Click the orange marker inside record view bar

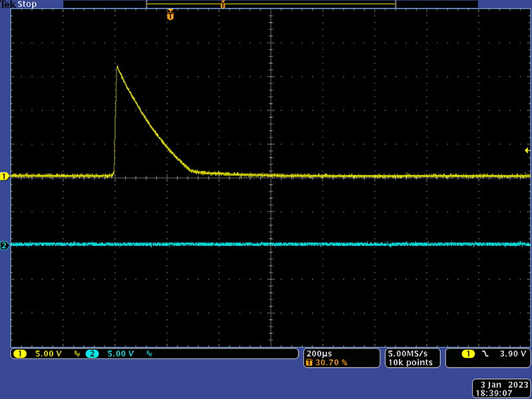point(223,5)
